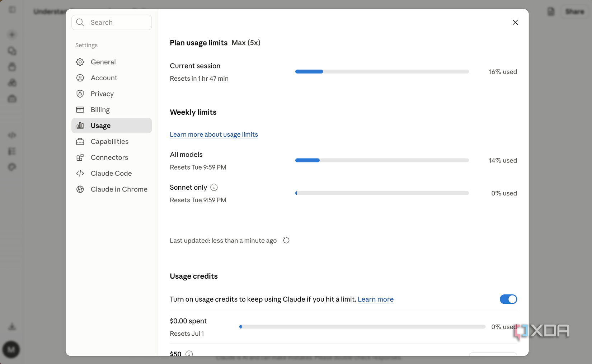Go to Privacy settings

pyautogui.click(x=112, y=94)
